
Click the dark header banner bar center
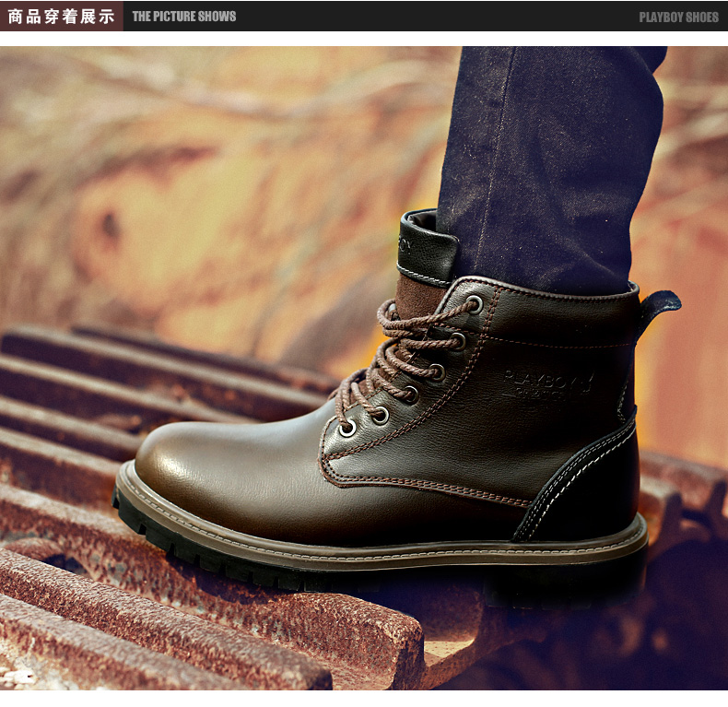[x=415, y=16]
